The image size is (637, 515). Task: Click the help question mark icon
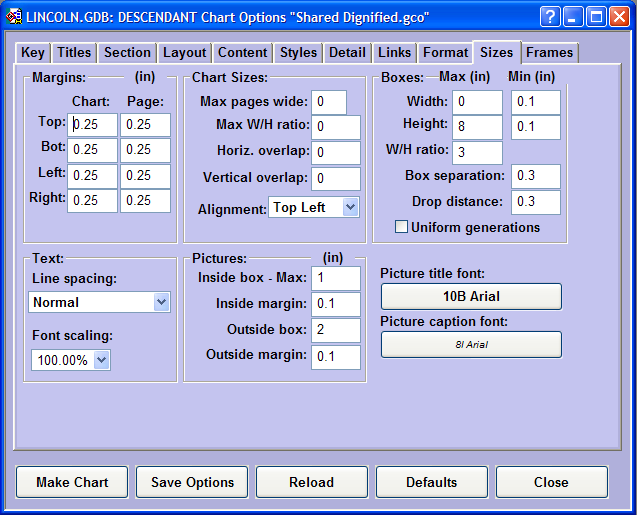(550, 16)
